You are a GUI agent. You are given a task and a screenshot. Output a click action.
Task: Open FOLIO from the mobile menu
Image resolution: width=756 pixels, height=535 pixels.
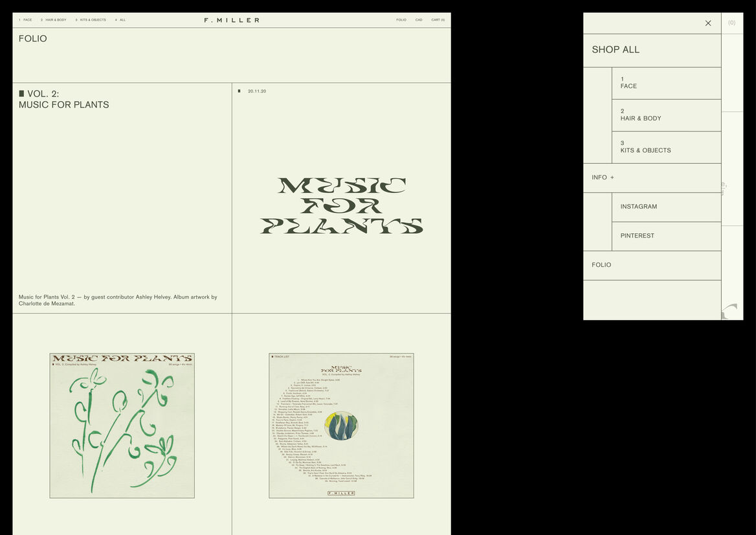point(601,265)
